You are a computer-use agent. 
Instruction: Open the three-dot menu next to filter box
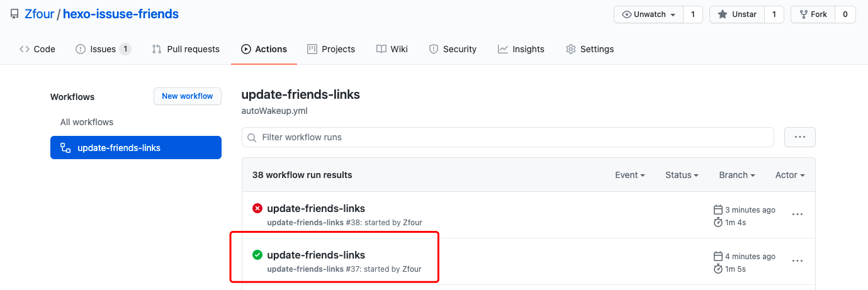(799, 137)
